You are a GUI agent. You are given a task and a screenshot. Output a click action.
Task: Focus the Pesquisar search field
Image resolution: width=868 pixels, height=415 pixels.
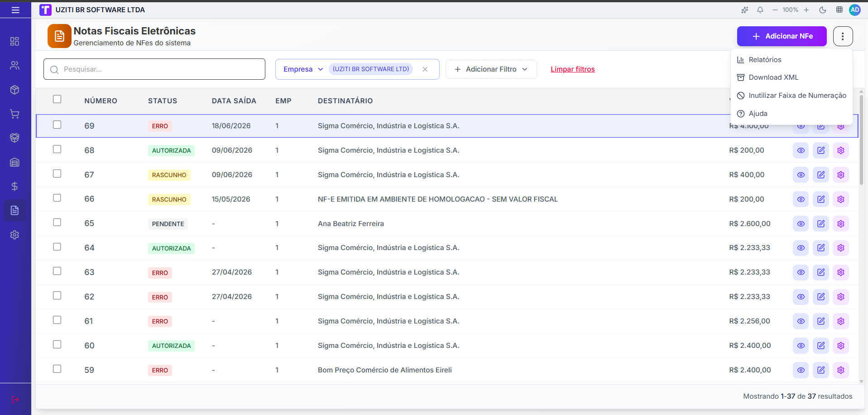[x=154, y=69]
